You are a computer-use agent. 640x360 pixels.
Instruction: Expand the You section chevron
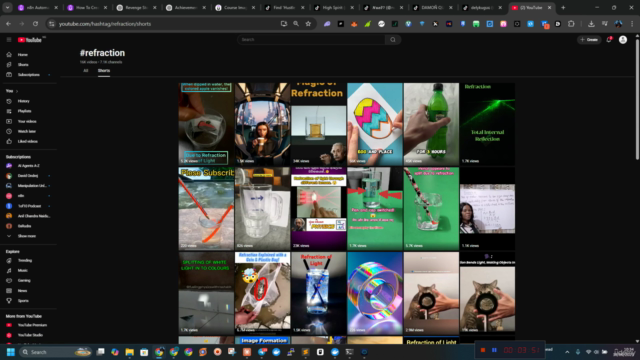17,91
